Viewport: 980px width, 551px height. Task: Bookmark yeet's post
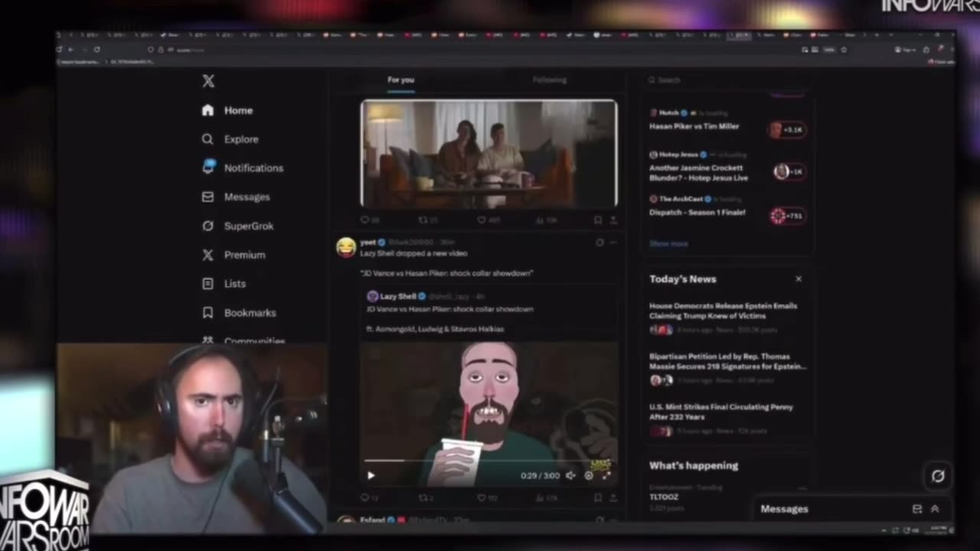(x=598, y=498)
